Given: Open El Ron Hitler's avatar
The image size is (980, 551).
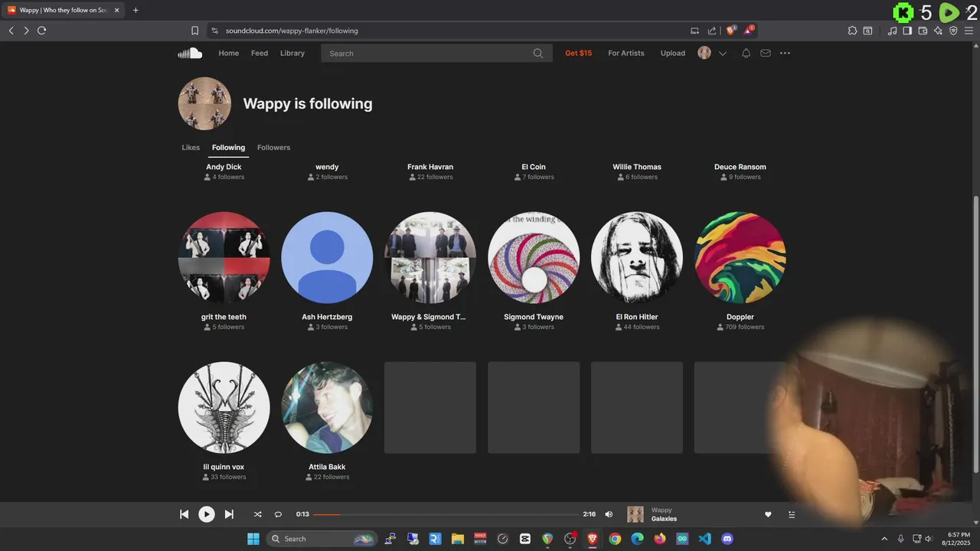Looking at the screenshot, I should 637,258.
